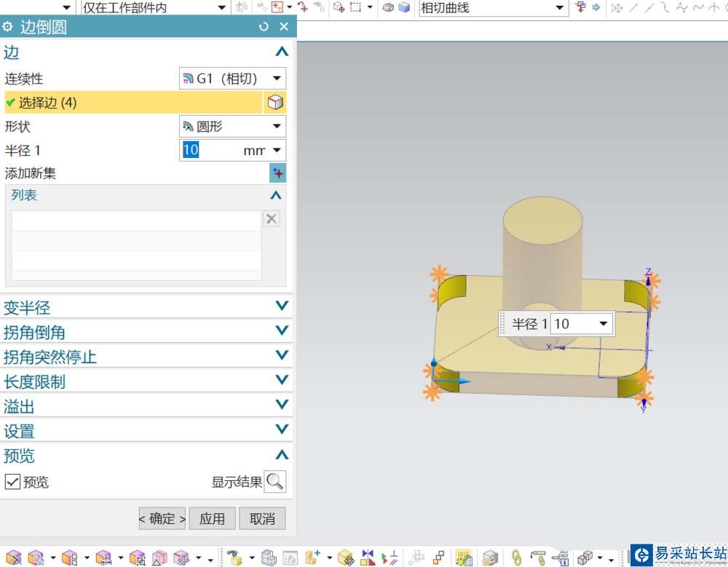Click the binoculars find-component icon
The height and width of the screenshot is (567, 728).
235,557
